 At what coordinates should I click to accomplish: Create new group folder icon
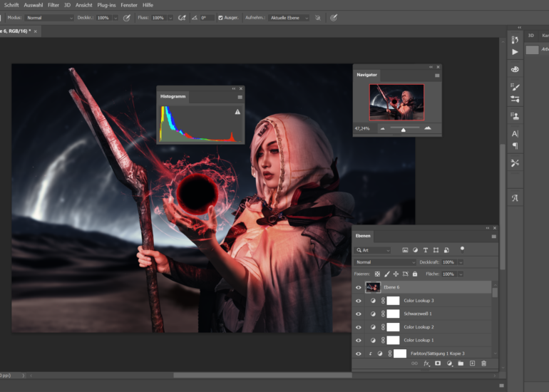point(461,363)
